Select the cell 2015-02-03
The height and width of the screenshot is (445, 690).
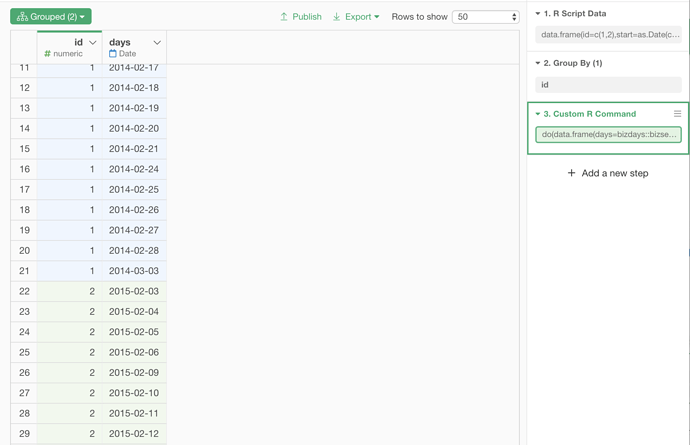click(134, 291)
